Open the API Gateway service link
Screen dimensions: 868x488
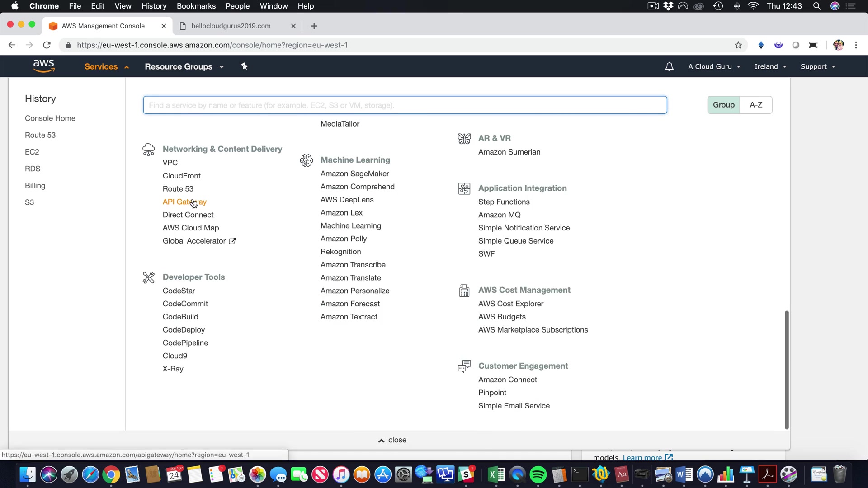click(x=184, y=202)
